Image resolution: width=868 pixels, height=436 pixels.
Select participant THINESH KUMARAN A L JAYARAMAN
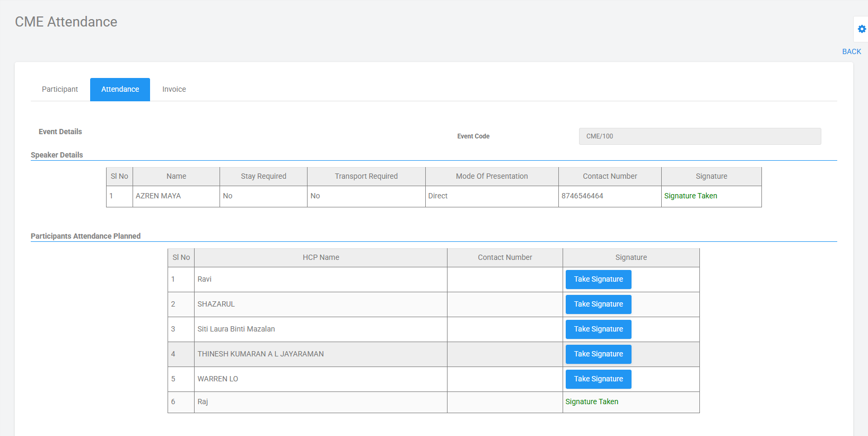pos(260,354)
